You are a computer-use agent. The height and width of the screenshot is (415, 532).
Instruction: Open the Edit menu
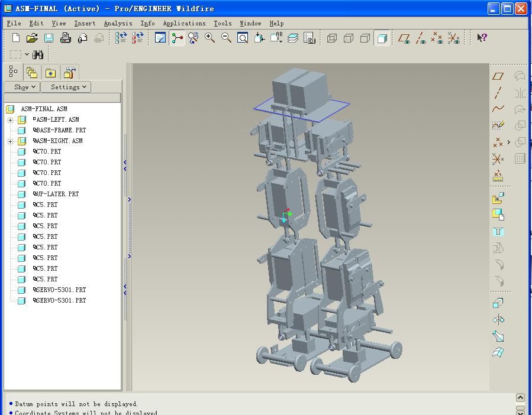click(x=36, y=24)
